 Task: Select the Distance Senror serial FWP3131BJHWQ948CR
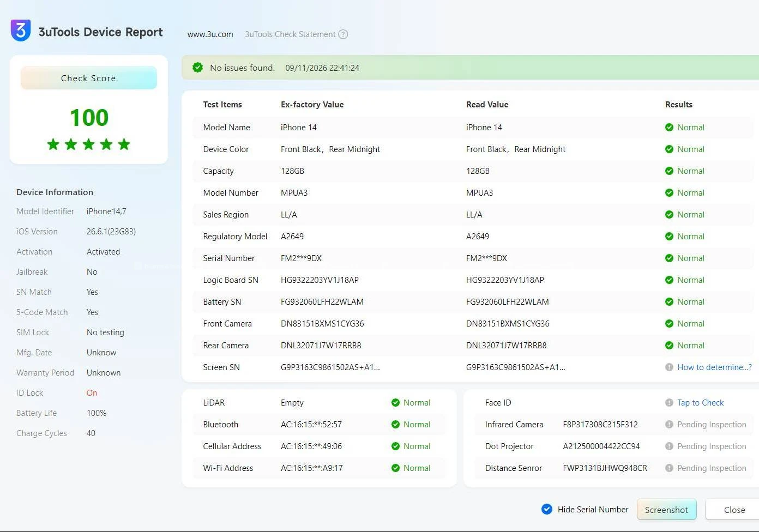click(605, 468)
